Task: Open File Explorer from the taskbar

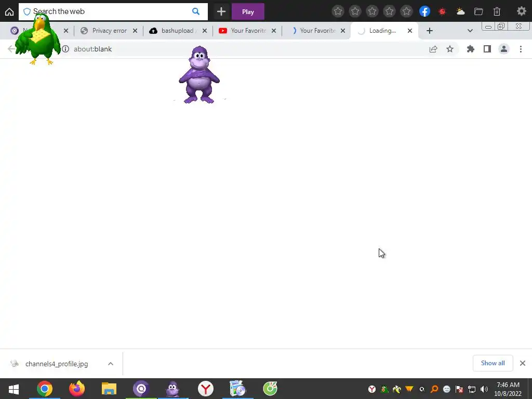Action: (109, 389)
